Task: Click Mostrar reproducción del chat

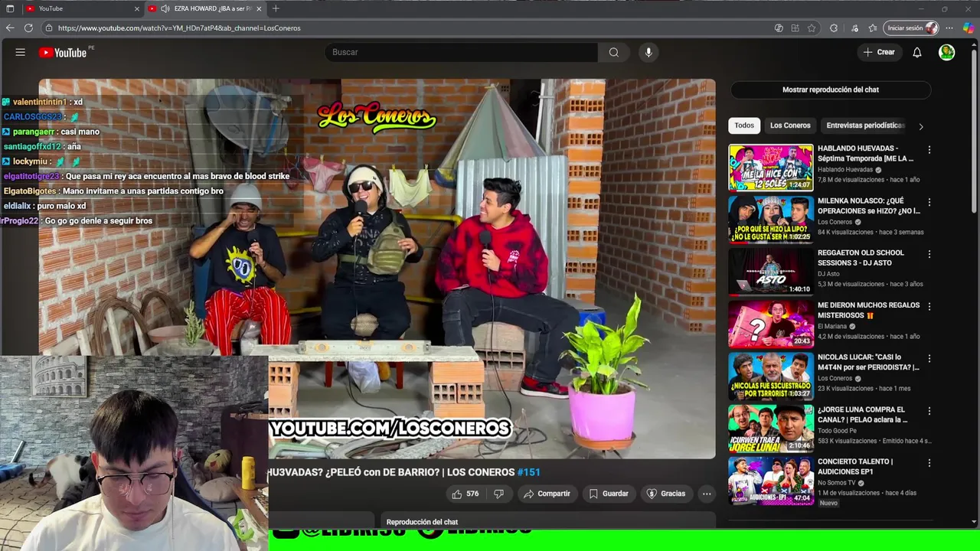Action: coord(830,90)
